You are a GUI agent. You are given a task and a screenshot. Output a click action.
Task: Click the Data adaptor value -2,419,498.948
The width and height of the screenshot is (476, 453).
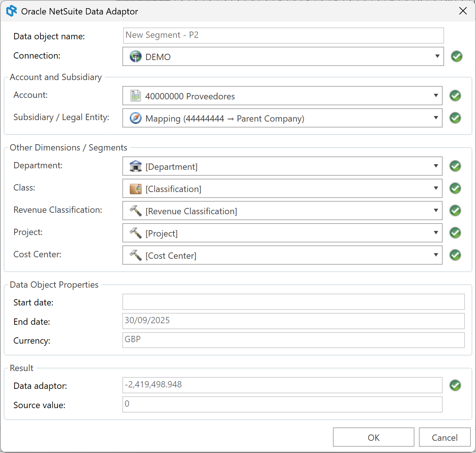pos(282,385)
